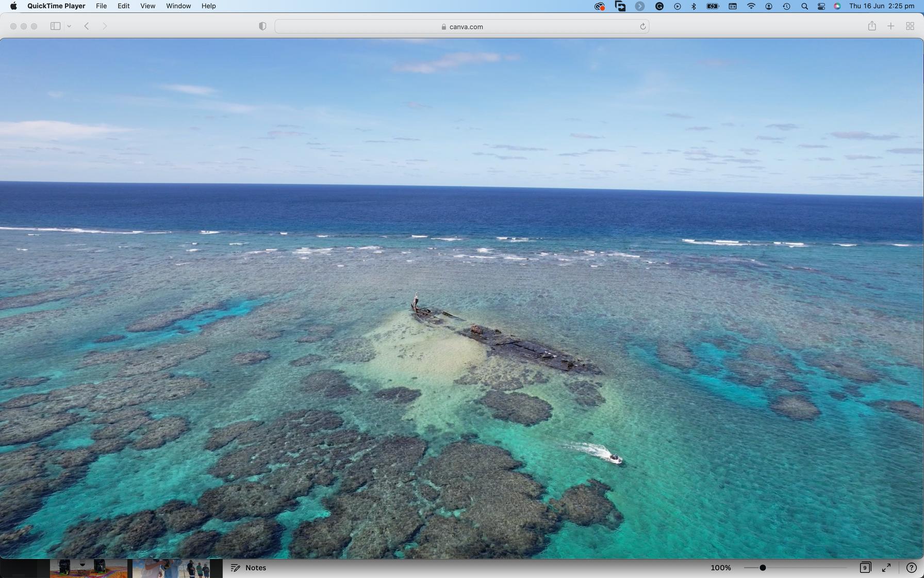Open the Share sheet in toolbar
924x578 pixels.
pyautogui.click(x=872, y=26)
